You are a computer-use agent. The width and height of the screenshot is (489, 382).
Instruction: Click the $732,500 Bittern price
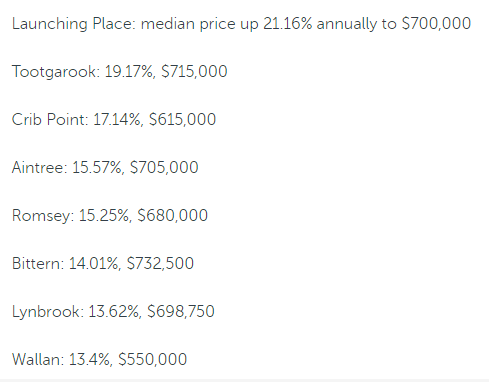[160, 263]
